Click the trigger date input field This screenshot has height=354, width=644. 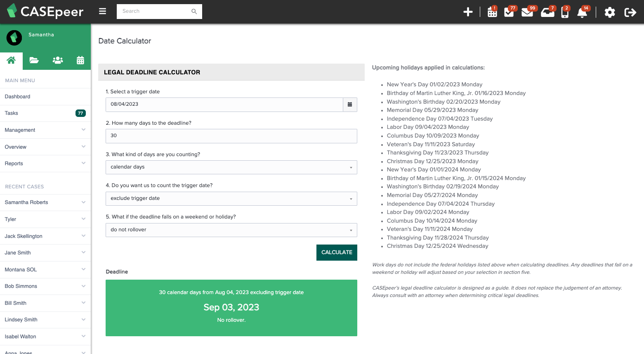pyautogui.click(x=224, y=105)
